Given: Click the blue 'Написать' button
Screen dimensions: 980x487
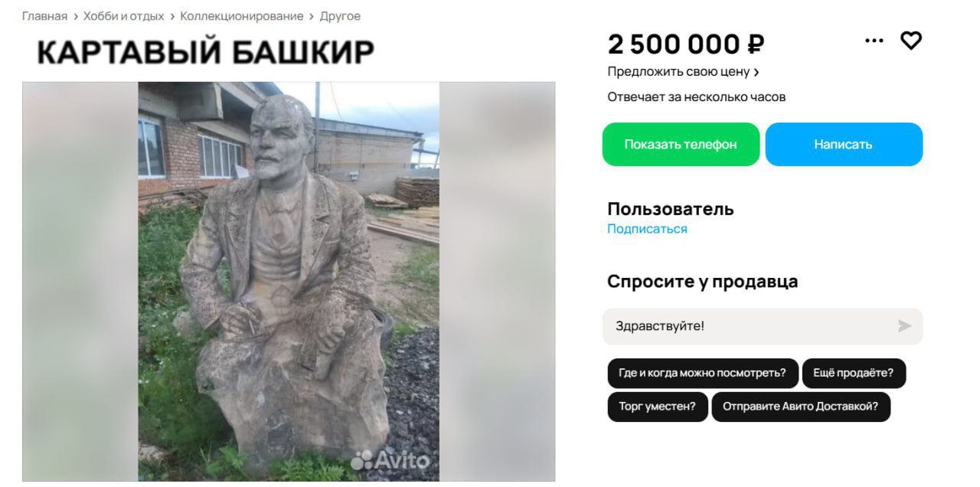Looking at the screenshot, I should (844, 144).
